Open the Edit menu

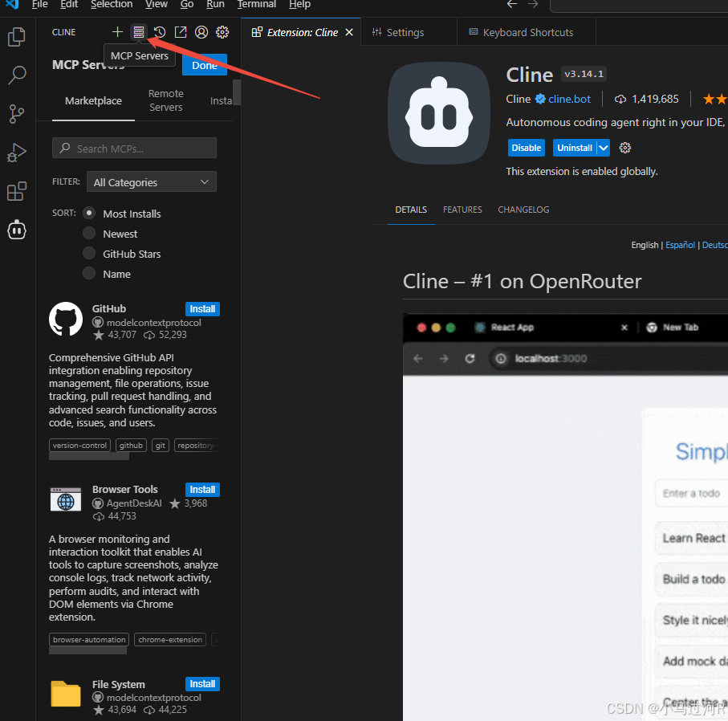[x=69, y=5]
